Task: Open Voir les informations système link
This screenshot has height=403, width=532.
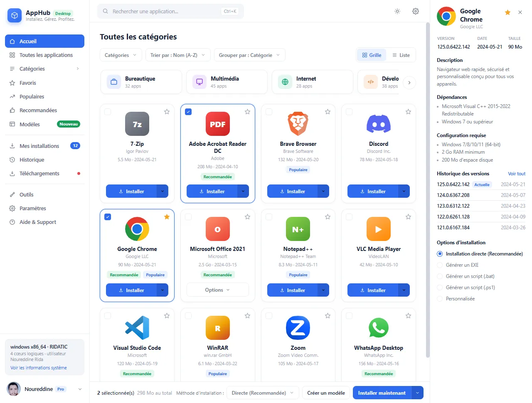Action: click(x=39, y=368)
